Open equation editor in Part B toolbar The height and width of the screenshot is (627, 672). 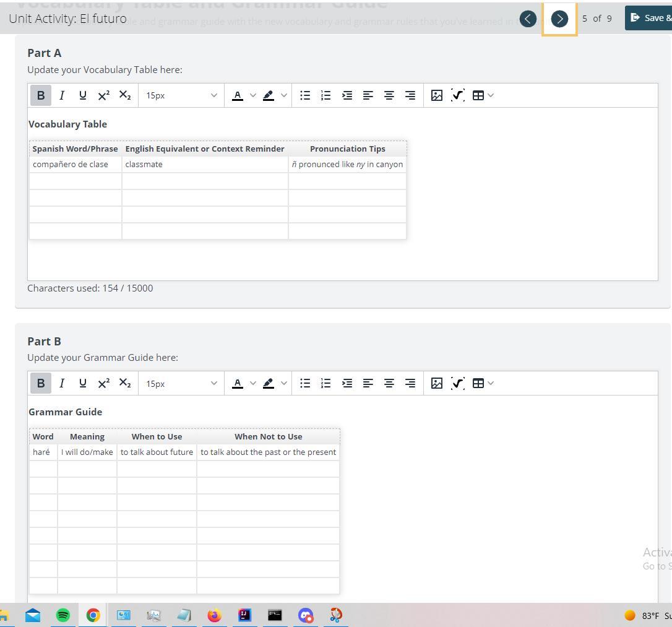click(x=458, y=383)
